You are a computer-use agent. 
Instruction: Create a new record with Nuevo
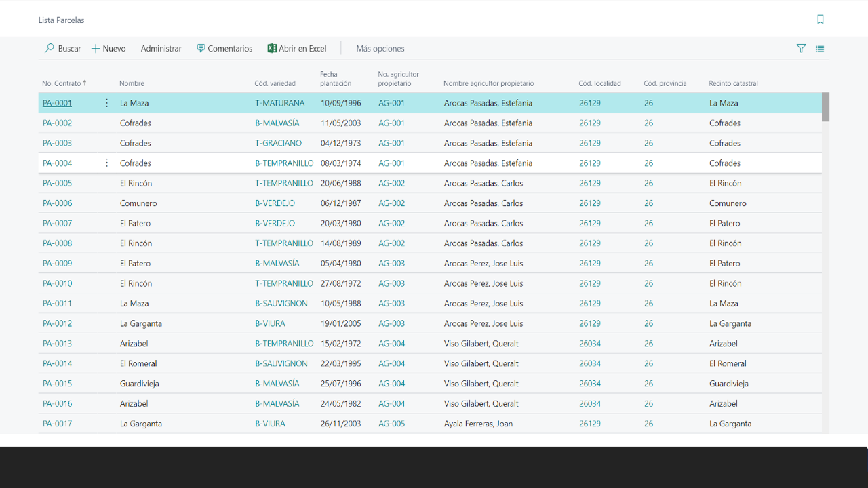pos(108,49)
